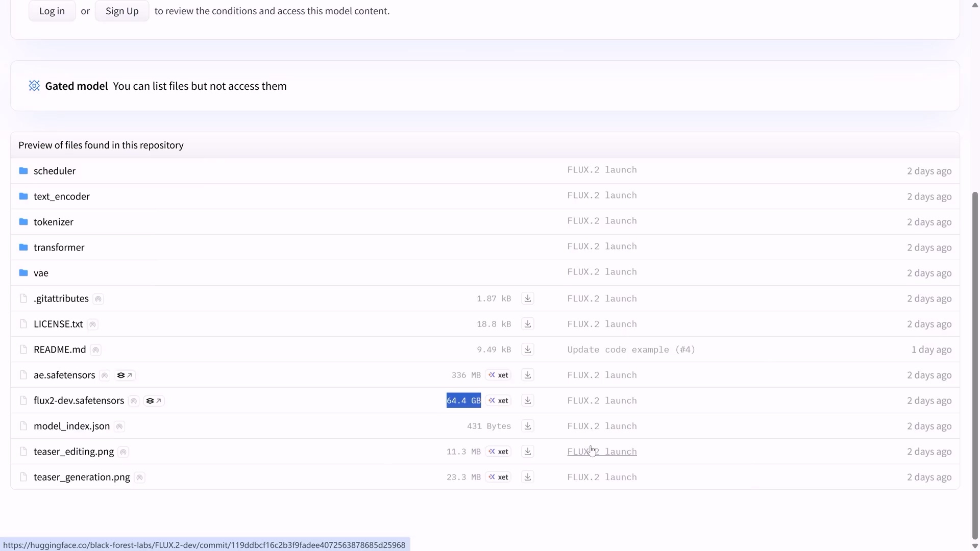This screenshot has width=980, height=551.
Task: Click the xet badge on teaser_generation.png row
Action: click(x=498, y=477)
